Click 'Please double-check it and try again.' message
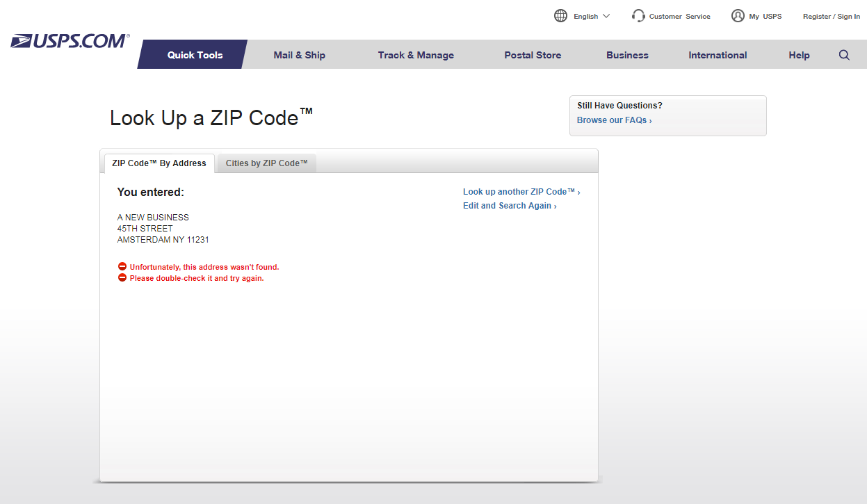Viewport: 867px width, 504px height. [197, 278]
